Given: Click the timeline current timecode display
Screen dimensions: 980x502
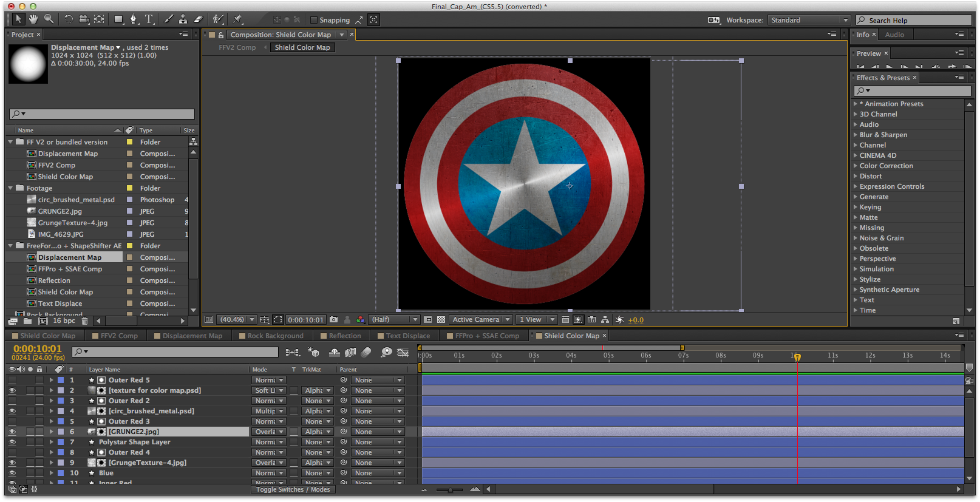Looking at the screenshot, I should pyautogui.click(x=38, y=348).
